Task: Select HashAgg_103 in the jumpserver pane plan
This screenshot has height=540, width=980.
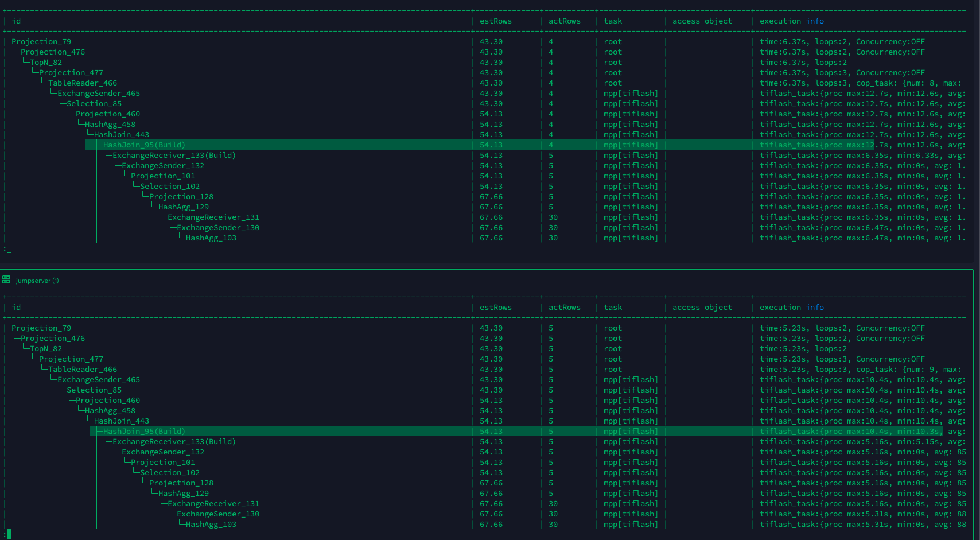Action: (x=211, y=525)
